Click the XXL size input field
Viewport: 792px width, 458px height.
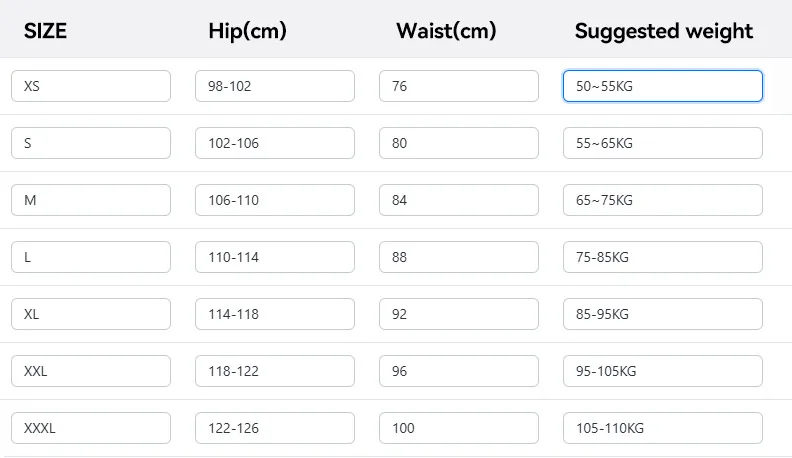[91, 371]
